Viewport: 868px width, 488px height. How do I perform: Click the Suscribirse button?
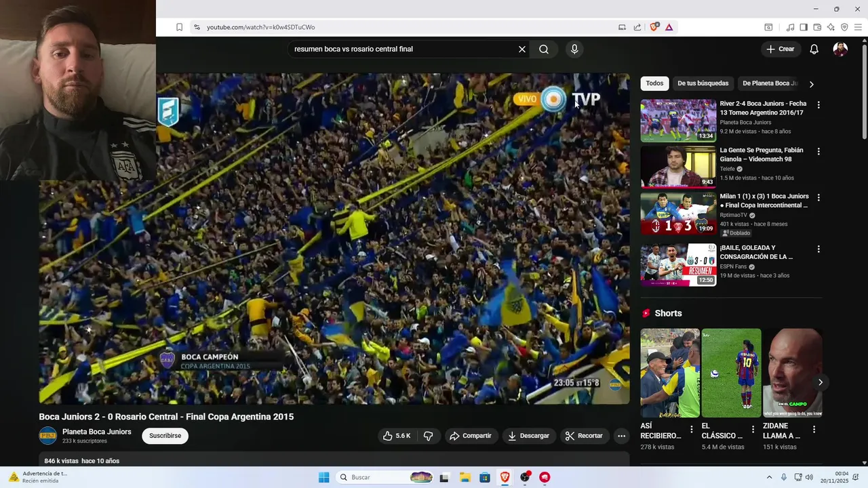click(x=165, y=436)
